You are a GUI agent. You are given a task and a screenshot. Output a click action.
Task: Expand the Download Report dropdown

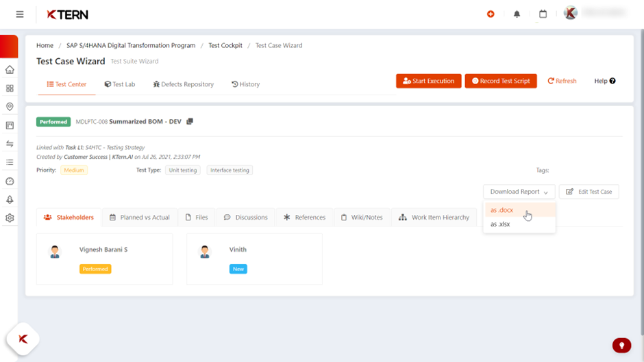pyautogui.click(x=519, y=192)
